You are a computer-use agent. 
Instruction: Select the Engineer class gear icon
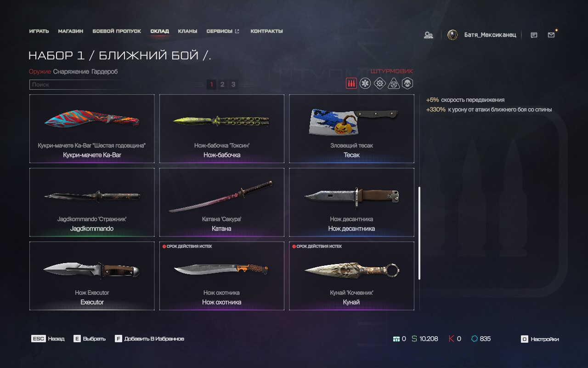pyautogui.click(x=379, y=83)
